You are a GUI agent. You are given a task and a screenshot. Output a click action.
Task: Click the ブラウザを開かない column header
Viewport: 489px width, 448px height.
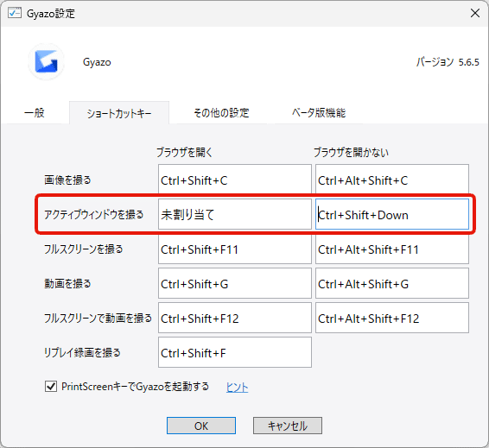[x=351, y=152]
